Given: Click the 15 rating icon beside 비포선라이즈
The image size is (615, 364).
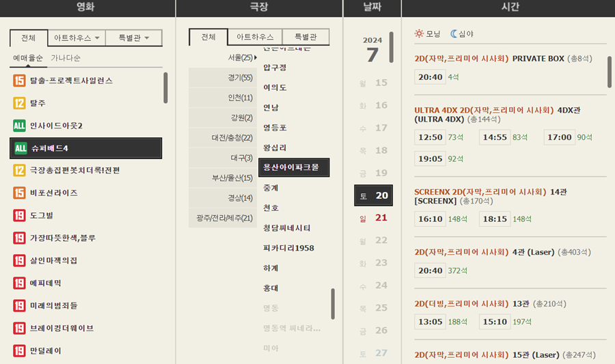Looking at the screenshot, I should tap(19, 193).
